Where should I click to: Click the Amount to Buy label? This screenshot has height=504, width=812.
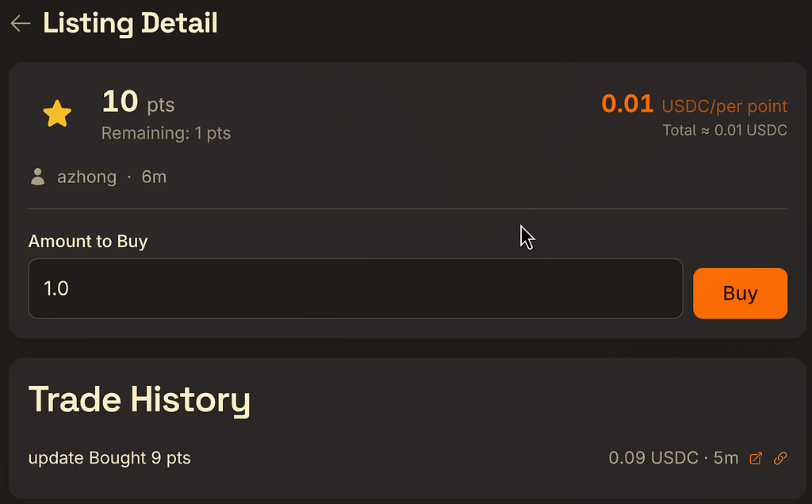(x=88, y=242)
